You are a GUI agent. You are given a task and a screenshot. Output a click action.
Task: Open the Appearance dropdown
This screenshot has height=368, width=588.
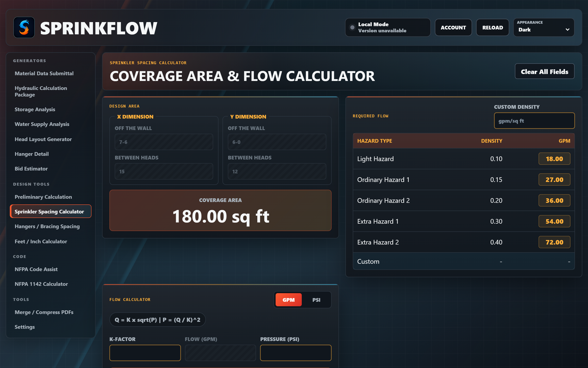tap(544, 28)
